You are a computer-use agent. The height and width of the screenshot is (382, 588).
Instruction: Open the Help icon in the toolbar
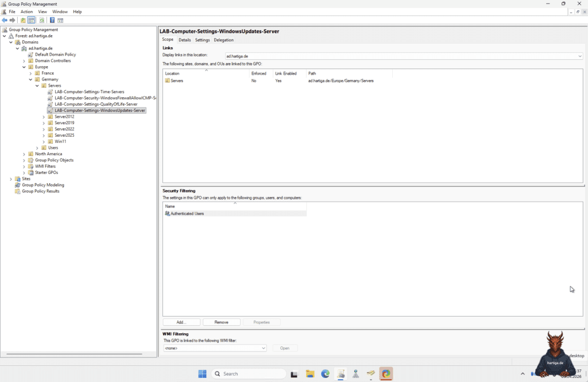pyautogui.click(x=51, y=20)
